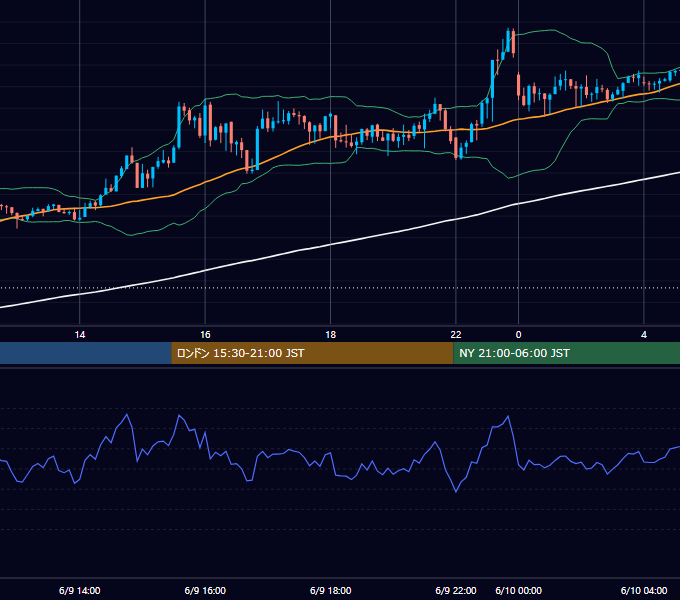Select the 0 label on the upper time axis
This screenshot has height=600, width=680.
[518, 335]
